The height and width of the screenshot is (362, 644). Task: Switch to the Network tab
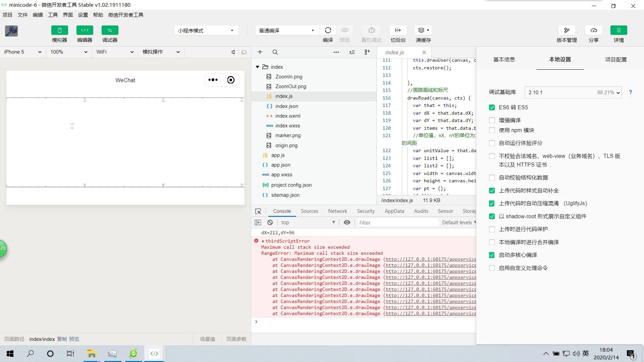pos(337,211)
